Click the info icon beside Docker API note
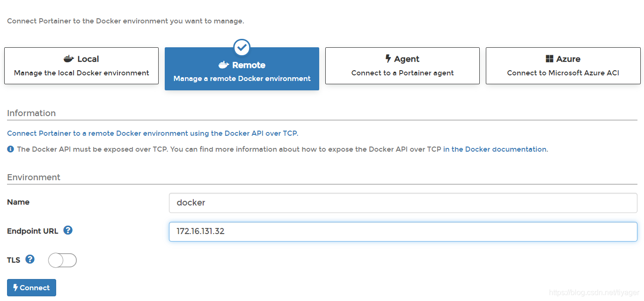This screenshot has height=301, width=644. tap(11, 149)
